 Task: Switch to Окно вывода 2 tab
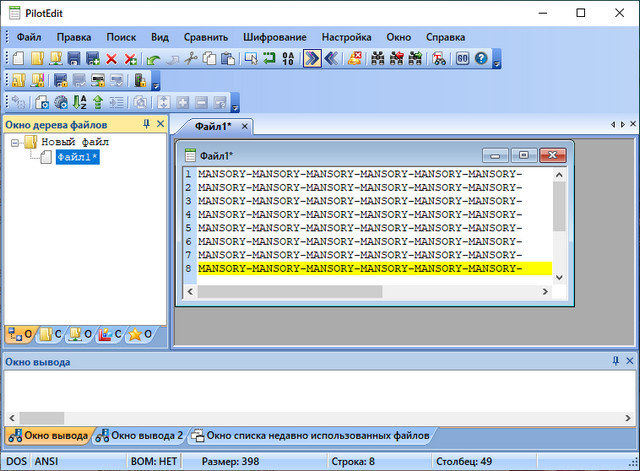pyautogui.click(x=140, y=436)
